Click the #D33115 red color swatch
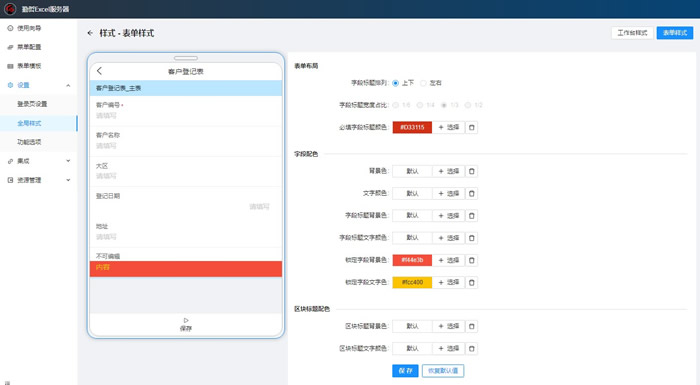 (x=412, y=127)
